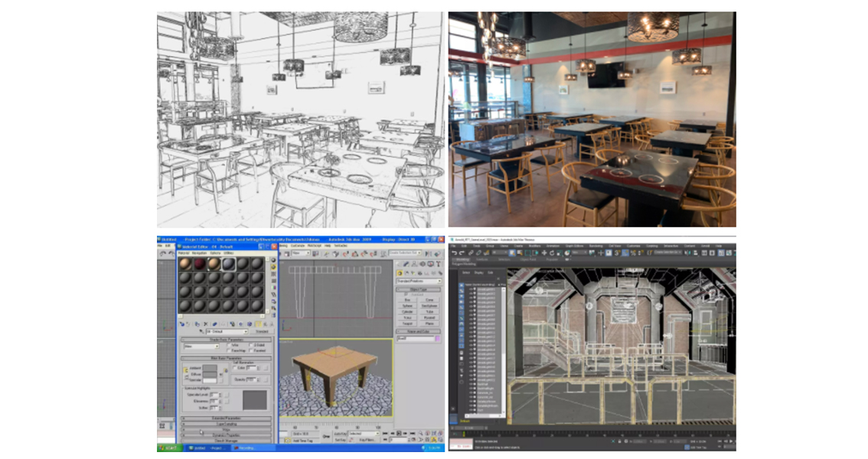Toggle Auto Key in 3ds Max 2009

point(341,434)
